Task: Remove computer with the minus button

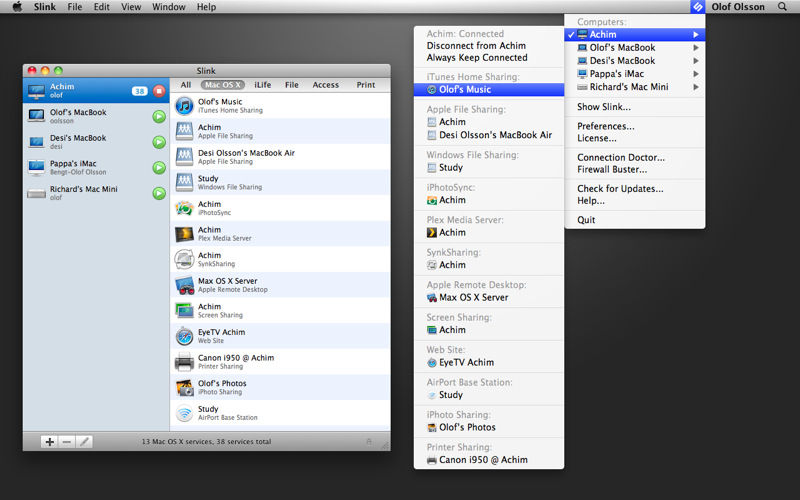Action: [x=67, y=442]
